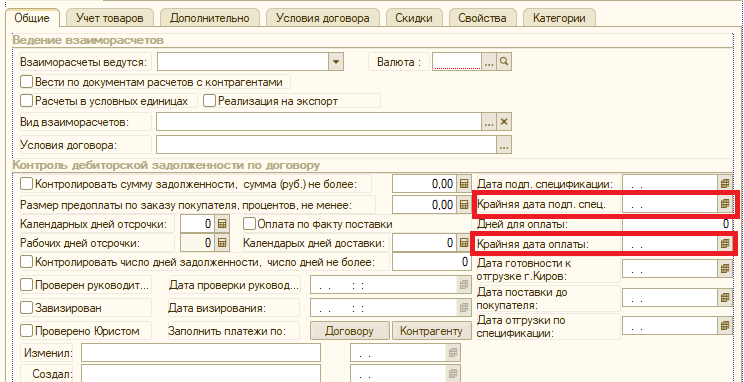Click debt sum limit 0,00 field
This screenshot has width=744, height=382.
(425, 184)
